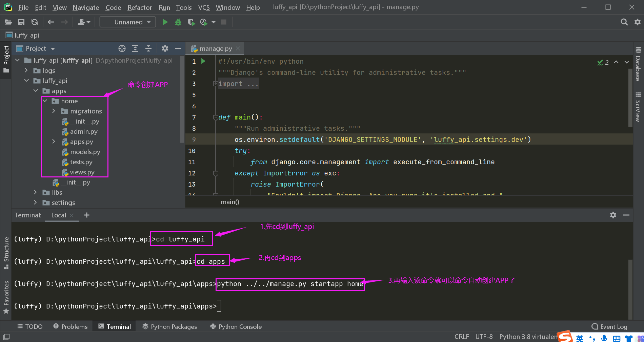Expand all in the Project panel
Image resolution: width=644 pixels, height=342 pixels.
[135, 48]
